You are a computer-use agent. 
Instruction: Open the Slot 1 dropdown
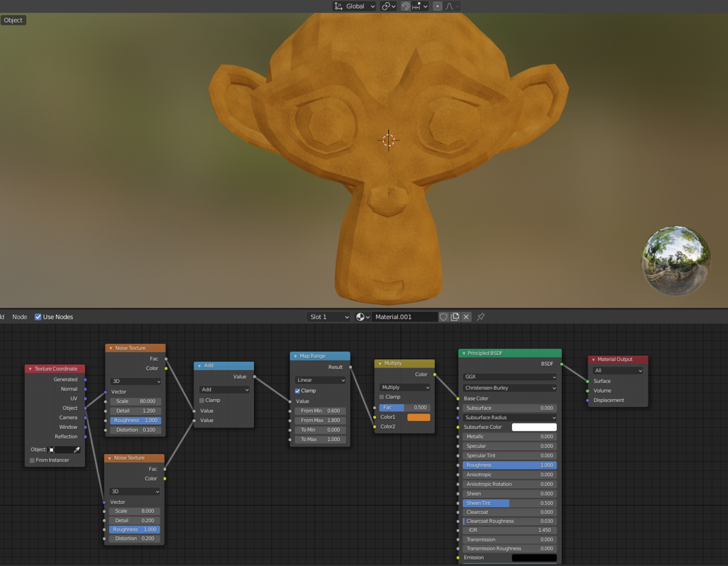pyautogui.click(x=329, y=317)
